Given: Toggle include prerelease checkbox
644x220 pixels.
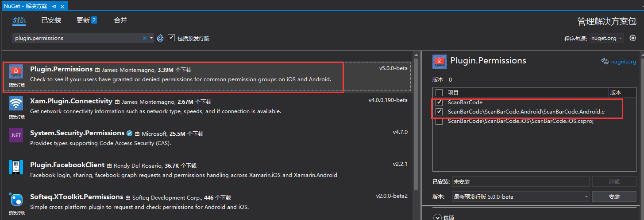Looking at the screenshot, I should click(x=171, y=38).
